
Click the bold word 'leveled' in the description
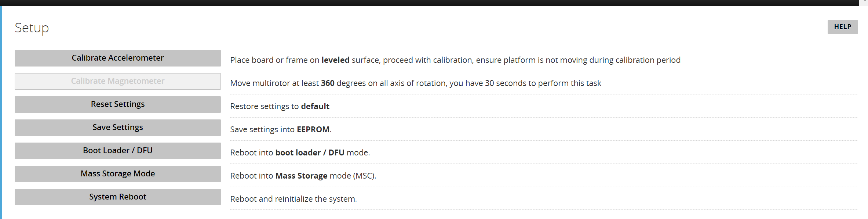(335, 60)
